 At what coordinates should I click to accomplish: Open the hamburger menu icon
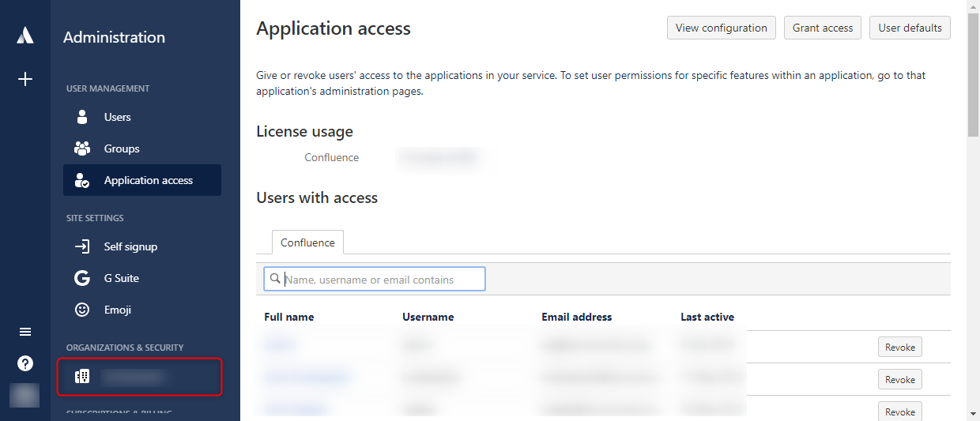point(25,332)
